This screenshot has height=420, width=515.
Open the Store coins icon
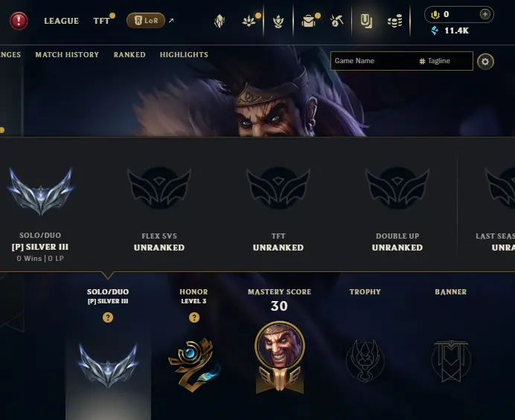coord(394,22)
